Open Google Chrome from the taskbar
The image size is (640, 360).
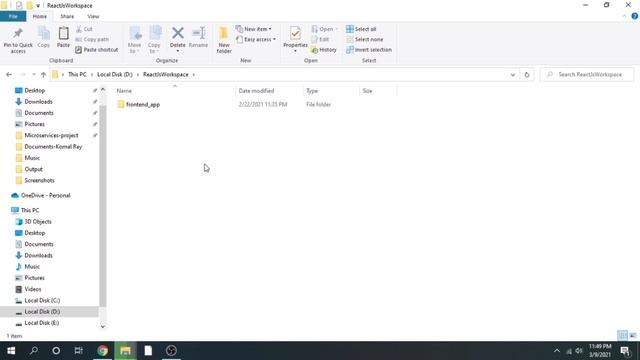(102, 351)
